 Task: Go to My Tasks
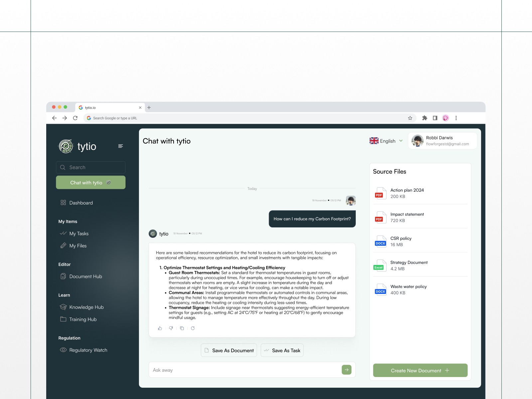(74, 233)
